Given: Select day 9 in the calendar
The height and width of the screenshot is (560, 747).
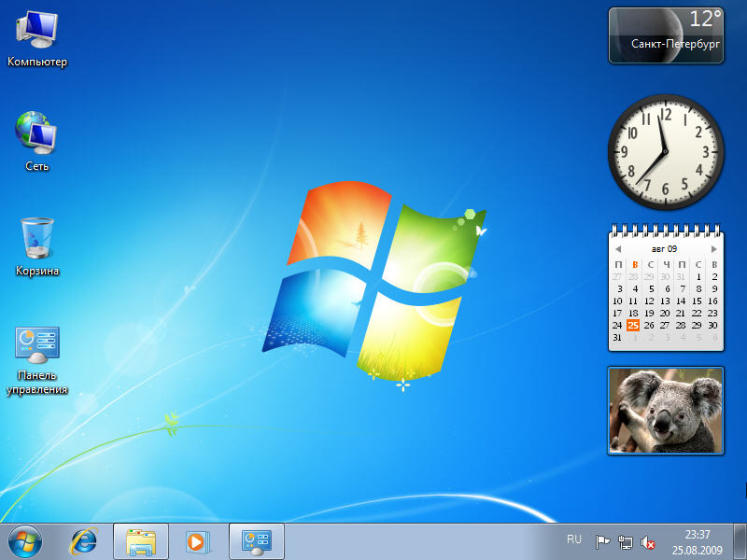Looking at the screenshot, I should 714,288.
